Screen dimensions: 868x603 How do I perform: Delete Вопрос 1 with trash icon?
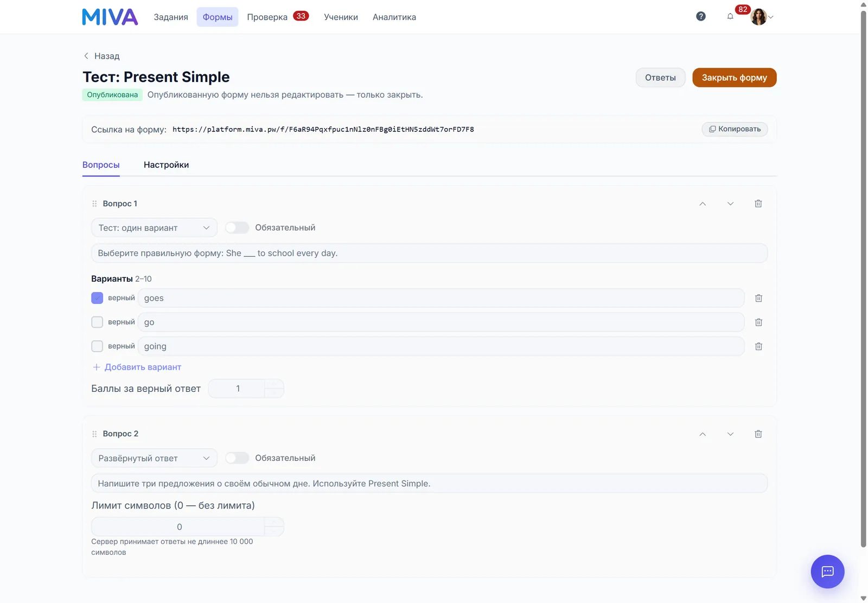[x=758, y=204]
